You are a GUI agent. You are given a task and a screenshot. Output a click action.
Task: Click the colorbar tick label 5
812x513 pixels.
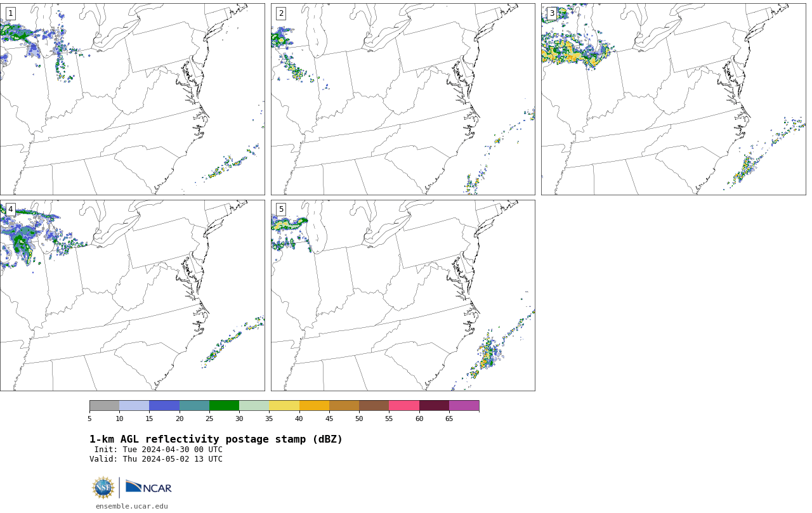point(89,419)
